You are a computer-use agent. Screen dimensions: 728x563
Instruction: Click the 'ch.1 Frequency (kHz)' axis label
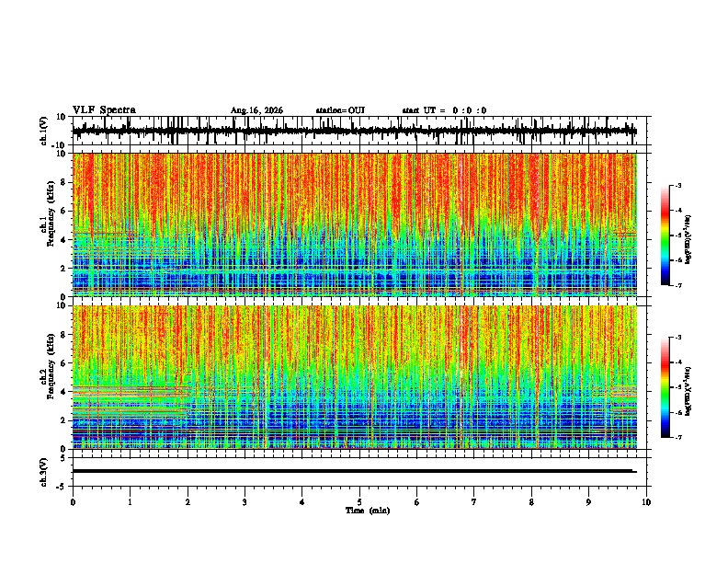(x=47, y=214)
